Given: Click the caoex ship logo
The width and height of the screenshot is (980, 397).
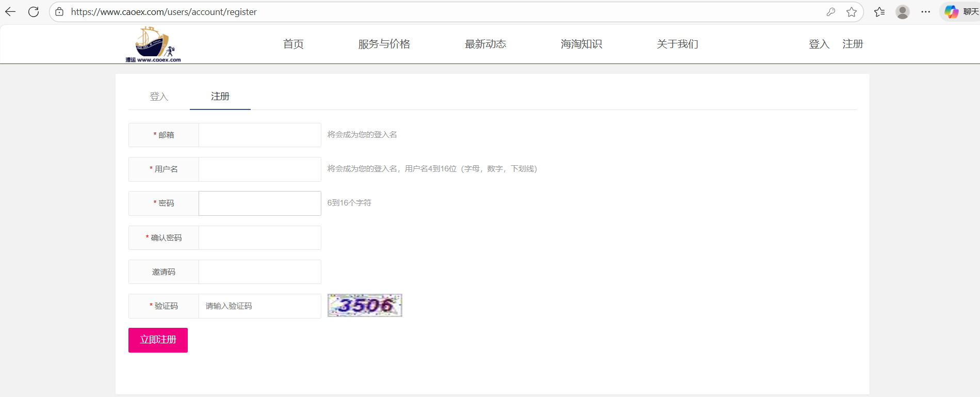Looking at the screenshot, I should point(153,44).
